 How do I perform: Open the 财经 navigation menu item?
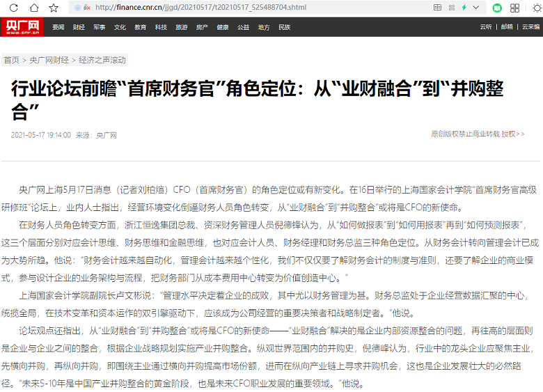pos(79,27)
